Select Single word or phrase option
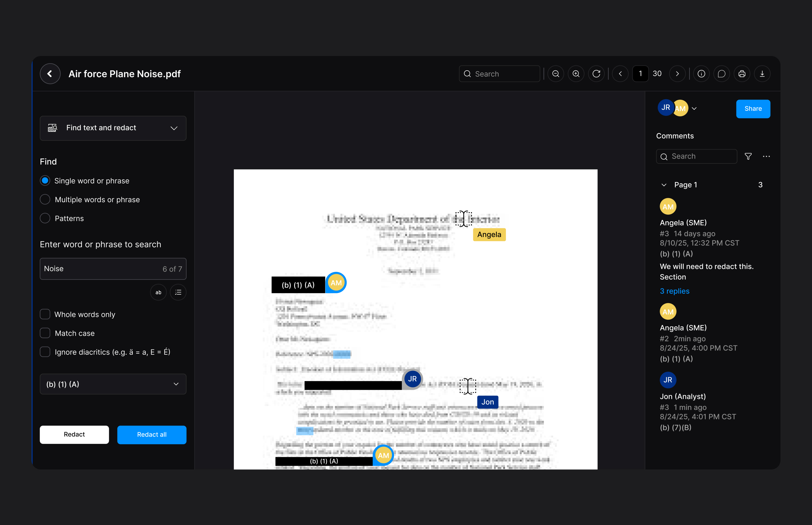The image size is (812, 525). [x=45, y=181]
